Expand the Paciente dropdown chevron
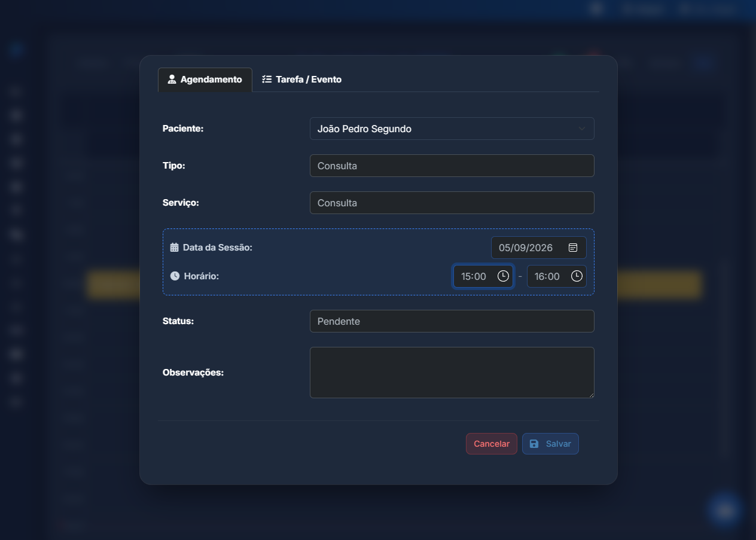This screenshot has height=540, width=756. point(582,129)
